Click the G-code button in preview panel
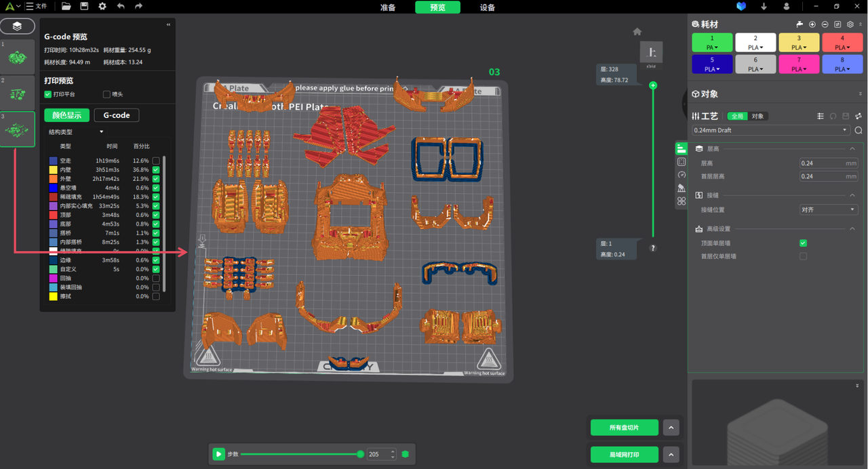 pyautogui.click(x=117, y=115)
